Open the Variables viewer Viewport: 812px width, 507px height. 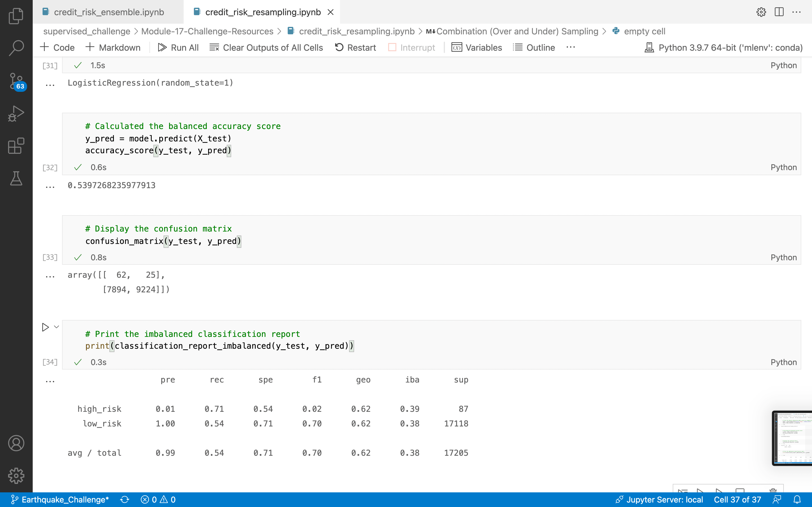pos(477,47)
